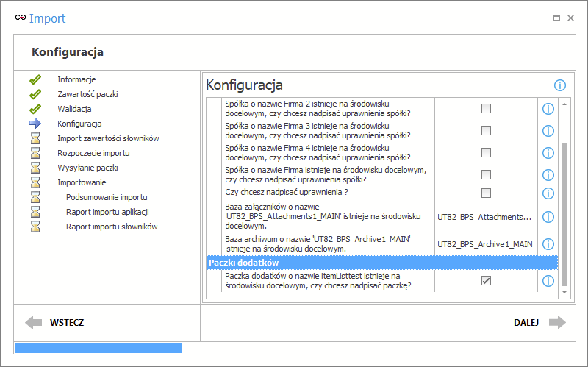This screenshot has height=367, width=588.
Task: Go to the 'Walidacja' step
Action: pos(74,109)
